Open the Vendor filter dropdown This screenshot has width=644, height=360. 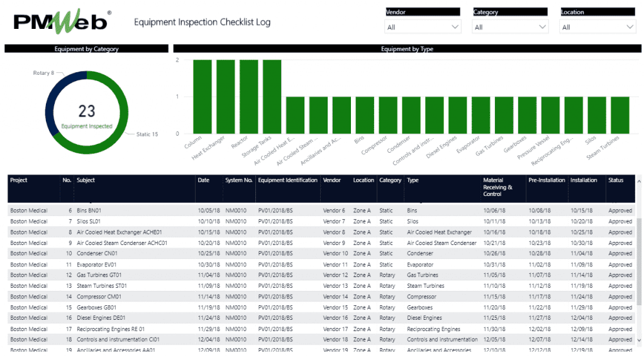pyautogui.click(x=423, y=27)
